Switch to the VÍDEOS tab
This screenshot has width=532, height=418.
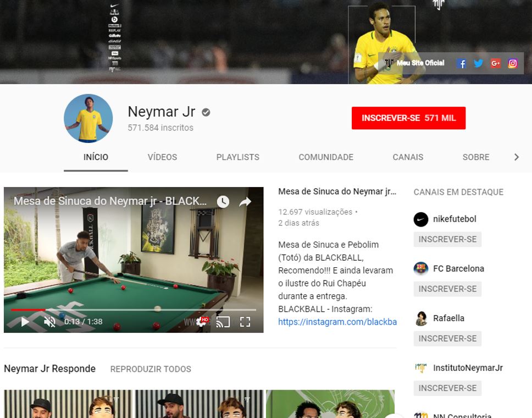(x=162, y=157)
